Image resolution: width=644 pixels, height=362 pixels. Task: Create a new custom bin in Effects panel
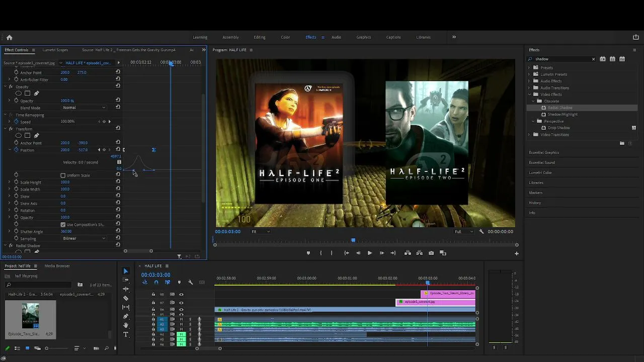pos(622,143)
